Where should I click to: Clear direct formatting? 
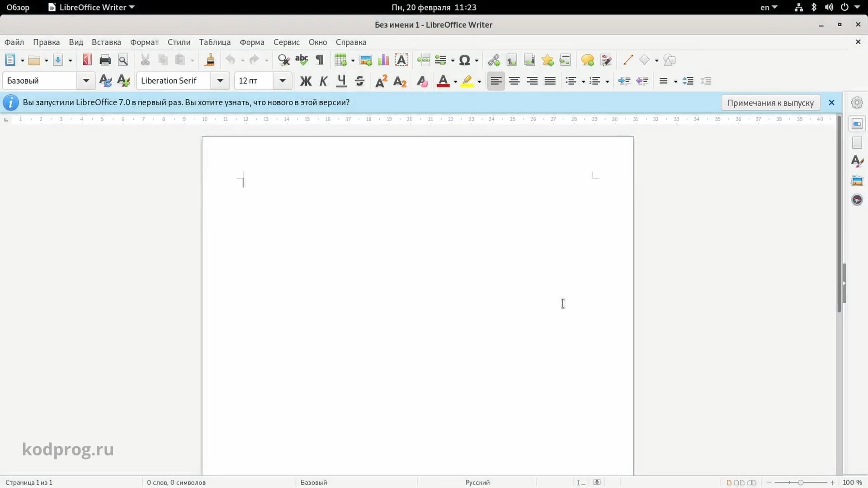(422, 81)
